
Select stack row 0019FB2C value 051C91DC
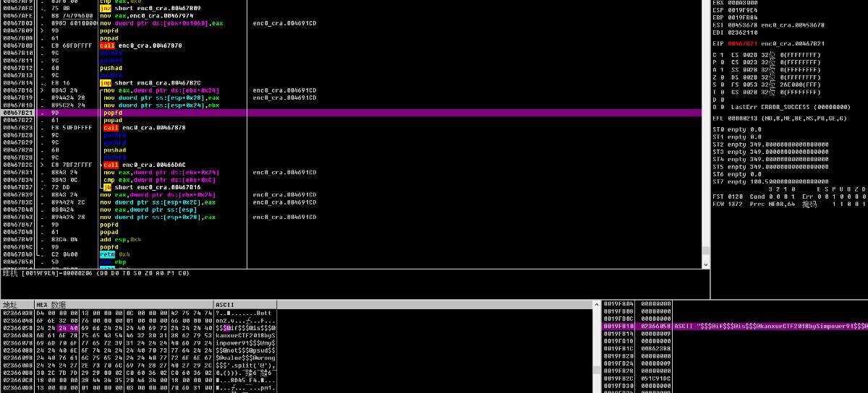[x=735, y=379]
